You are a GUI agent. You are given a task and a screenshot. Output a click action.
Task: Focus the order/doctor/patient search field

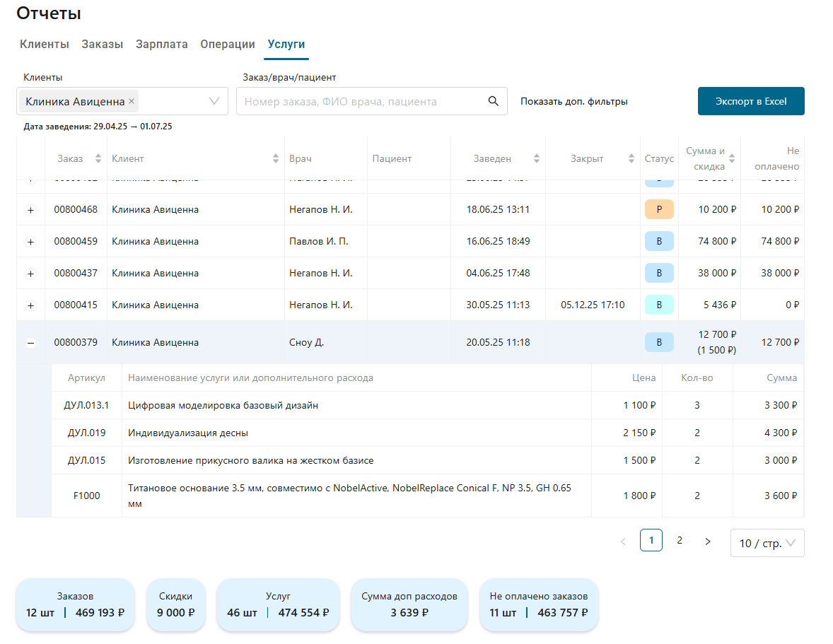(361, 101)
